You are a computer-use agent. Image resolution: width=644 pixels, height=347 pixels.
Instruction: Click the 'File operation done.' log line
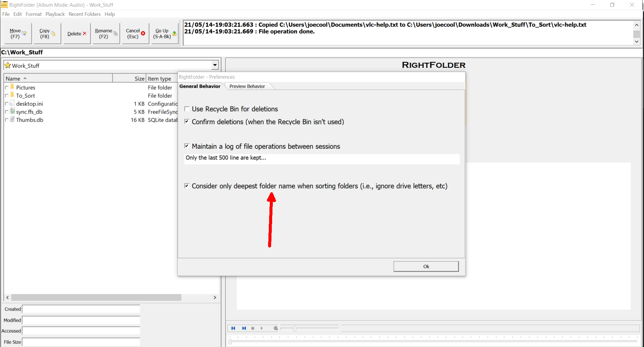249,31
